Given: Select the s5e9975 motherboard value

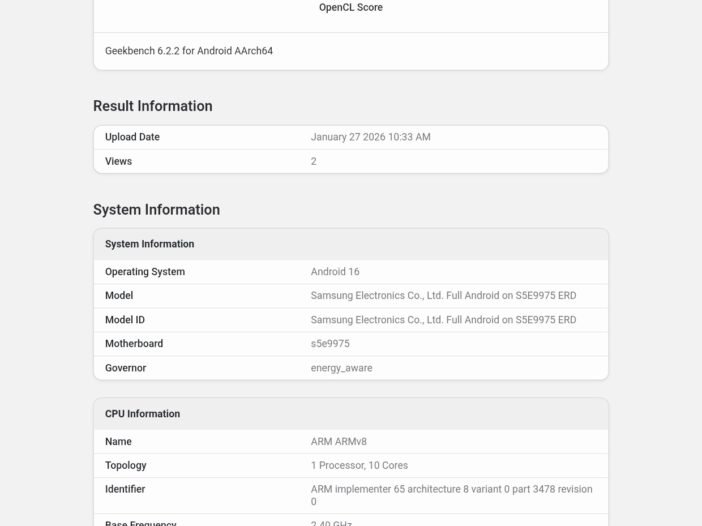Looking at the screenshot, I should tap(330, 344).
